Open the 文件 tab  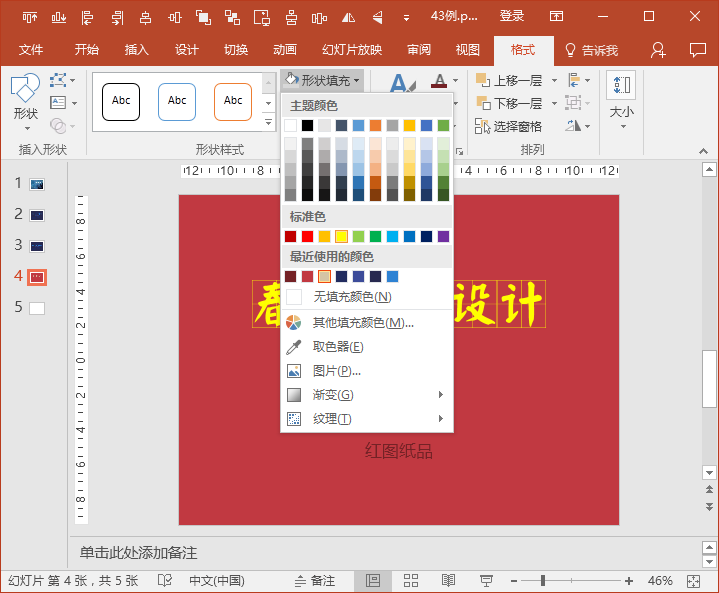(x=31, y=50)
